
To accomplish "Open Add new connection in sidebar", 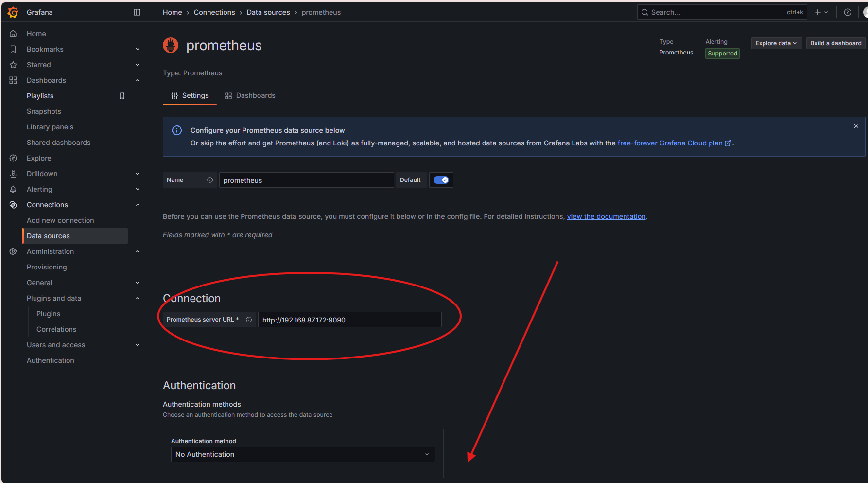I will (60, 220).
